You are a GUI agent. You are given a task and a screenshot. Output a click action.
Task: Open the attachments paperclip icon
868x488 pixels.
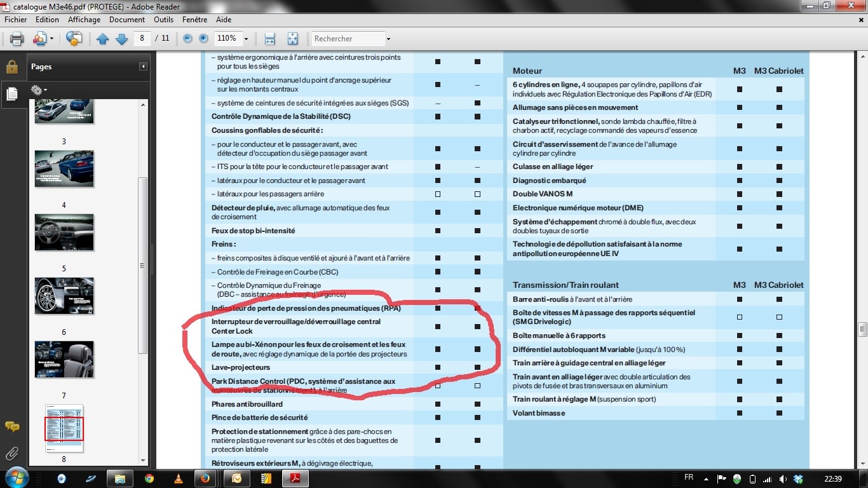pos(11,453)
